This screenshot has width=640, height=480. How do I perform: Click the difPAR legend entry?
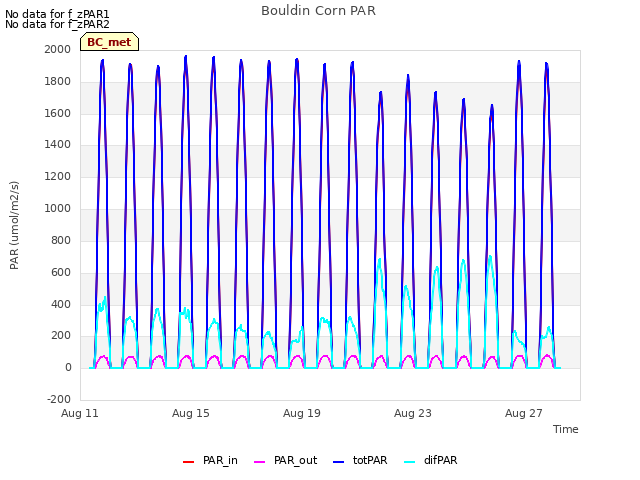[x=431, y=460]
